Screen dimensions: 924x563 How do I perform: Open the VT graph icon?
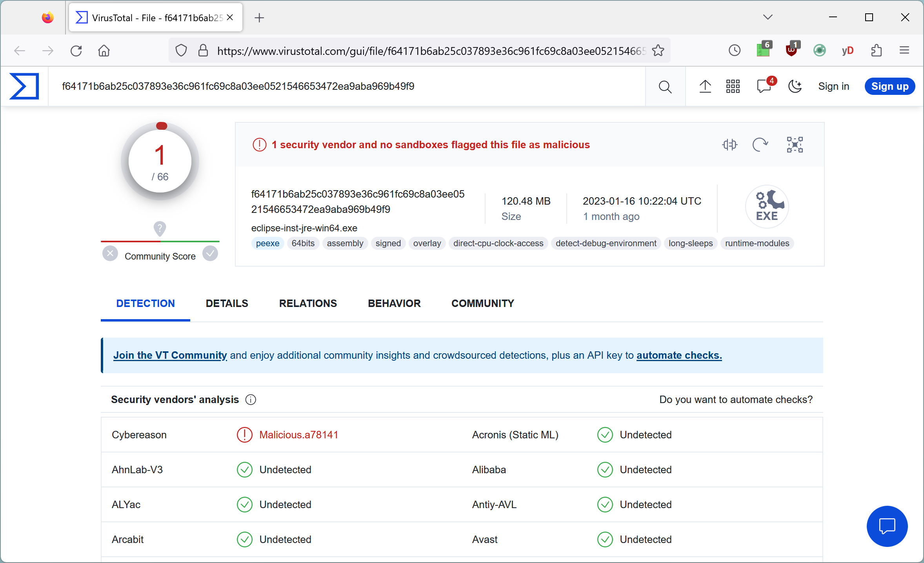795,145
